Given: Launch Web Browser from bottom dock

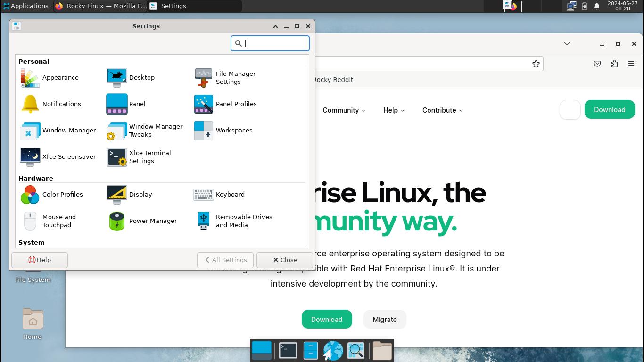Looking at the screenshot, I should coord(333,351).
